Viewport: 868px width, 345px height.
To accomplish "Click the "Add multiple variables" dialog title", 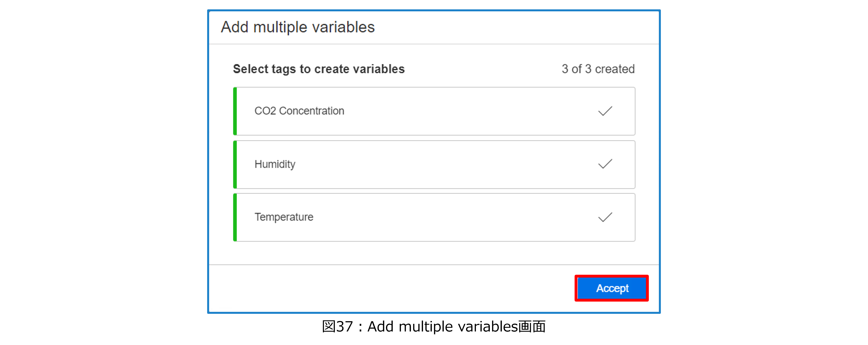I will coord(298,27).
